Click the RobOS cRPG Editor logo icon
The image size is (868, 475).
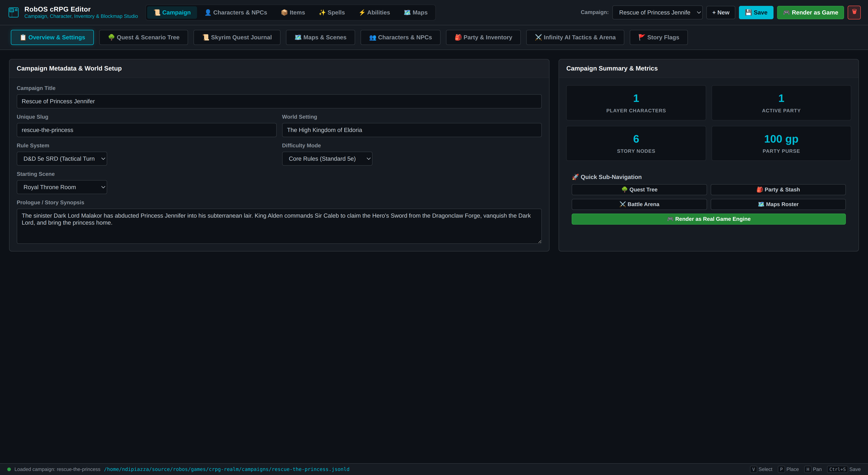[x=14, y=12]
